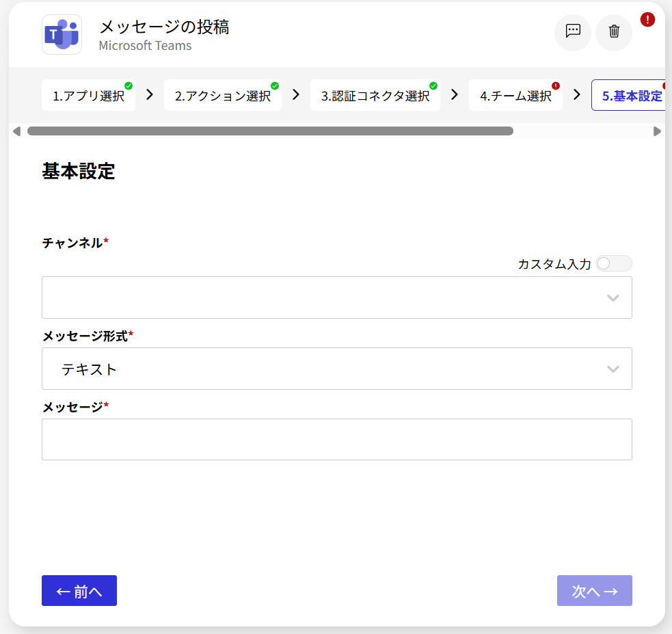Click the chevron after 1.アプリ選択 step
This screenshot has height=634, width=672.
click(x=150, y=94)
